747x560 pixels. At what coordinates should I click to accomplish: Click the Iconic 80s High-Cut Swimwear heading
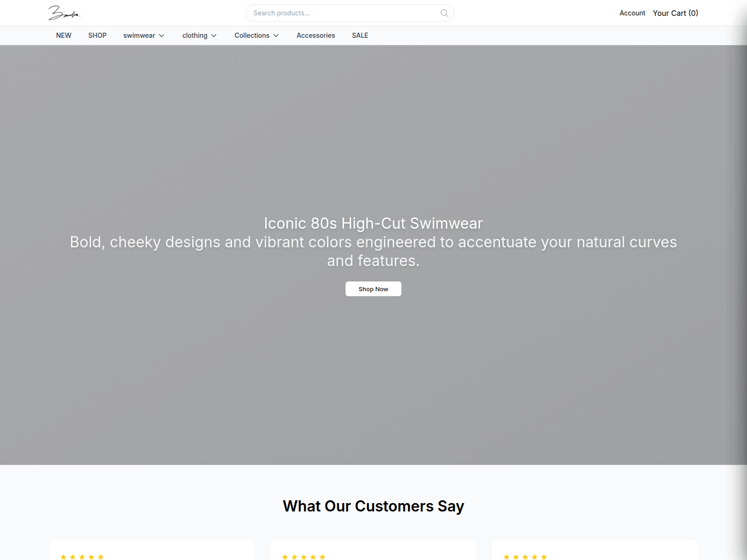(x=373, y=224)
